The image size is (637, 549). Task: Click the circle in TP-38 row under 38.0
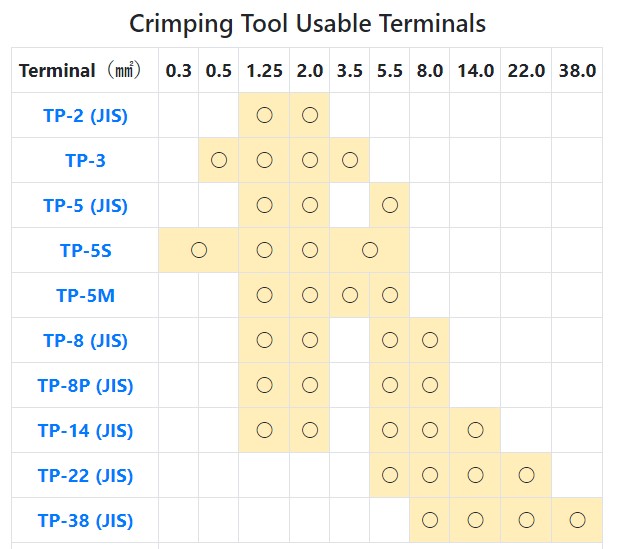[x=577, y=520]
